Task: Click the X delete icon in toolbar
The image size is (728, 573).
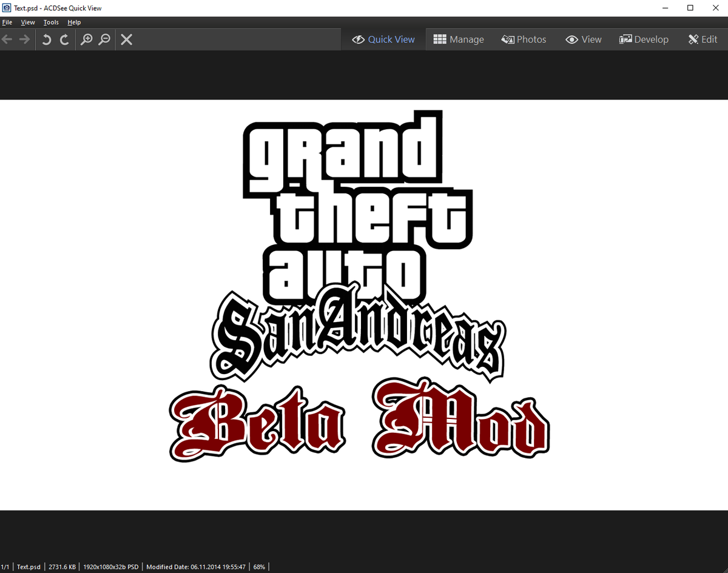Action: pos(126,39)
